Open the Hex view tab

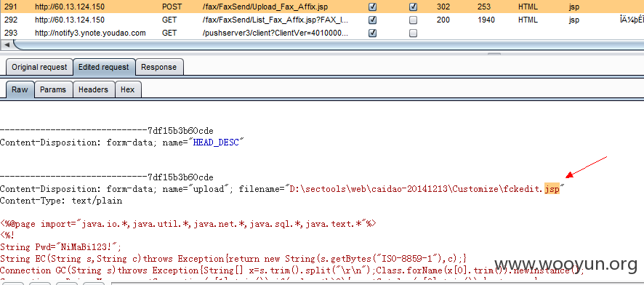[127, 89]
